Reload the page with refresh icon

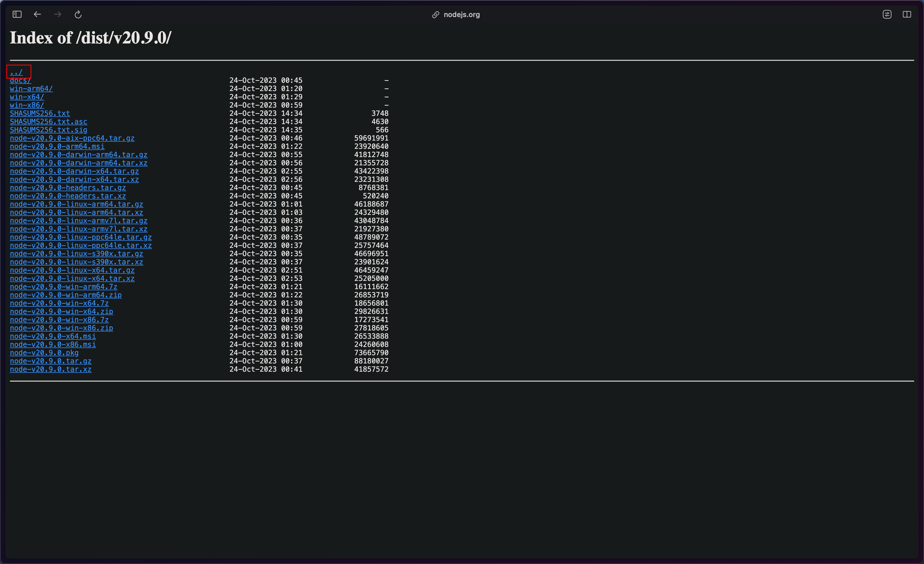click(x=78, y=14)
